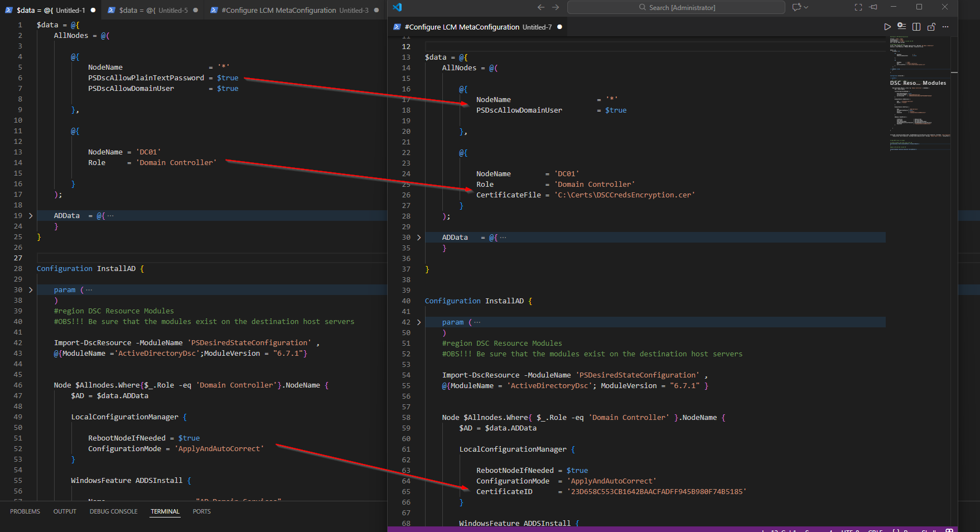
Task: Open dropdown arrow next to Copilot chat
Action: coord(806,7)
